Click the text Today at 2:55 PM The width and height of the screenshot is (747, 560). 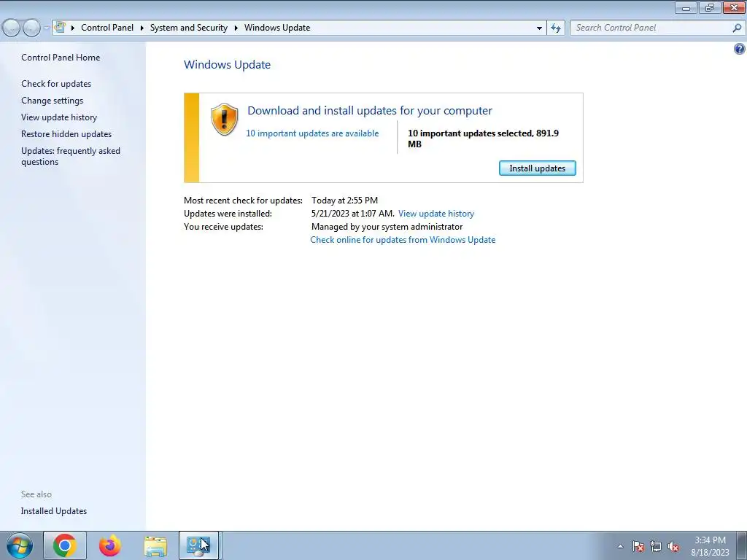(344, 201)
